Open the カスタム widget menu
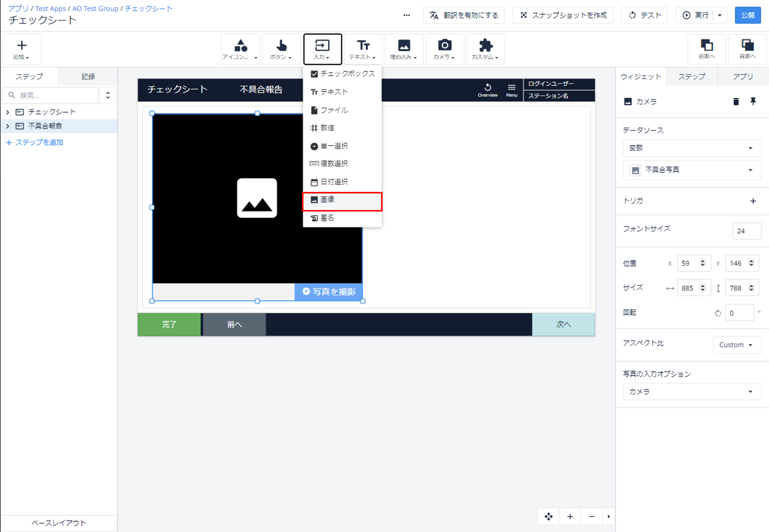769x532 pixels. (x=485, y=49)
